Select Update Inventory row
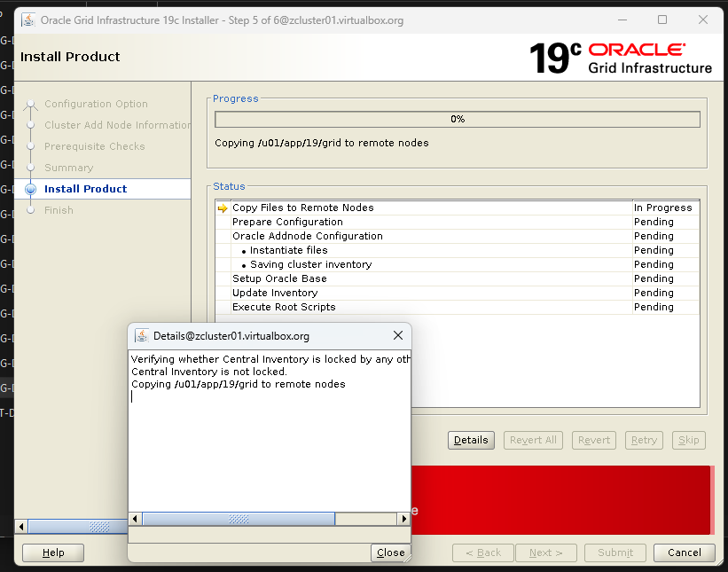Viewport: 728px width, 572px height. [x=458, y=293]
